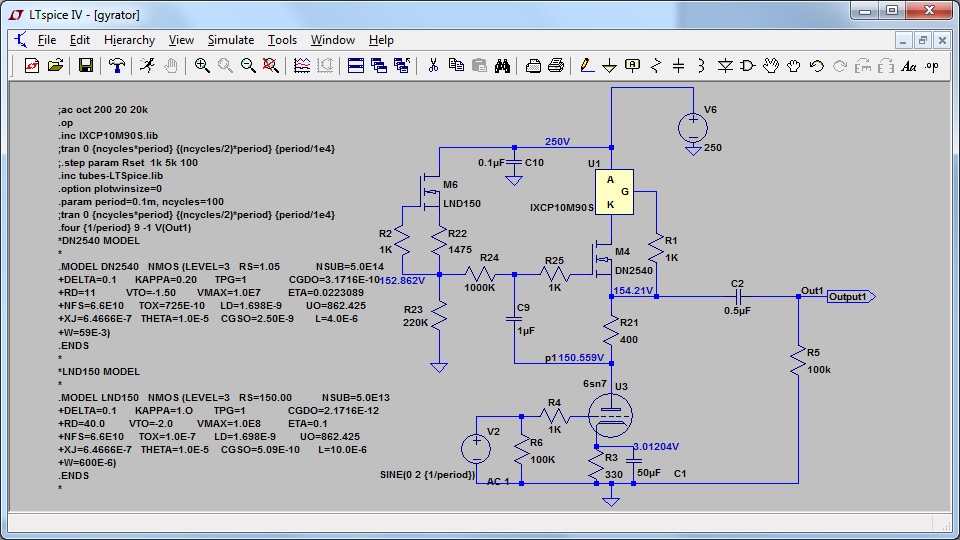Click the '.four {1/period} 9 -1 V(Out1)' directive
Viewport: 960px width, 540px height.
(x=125, y=228)
